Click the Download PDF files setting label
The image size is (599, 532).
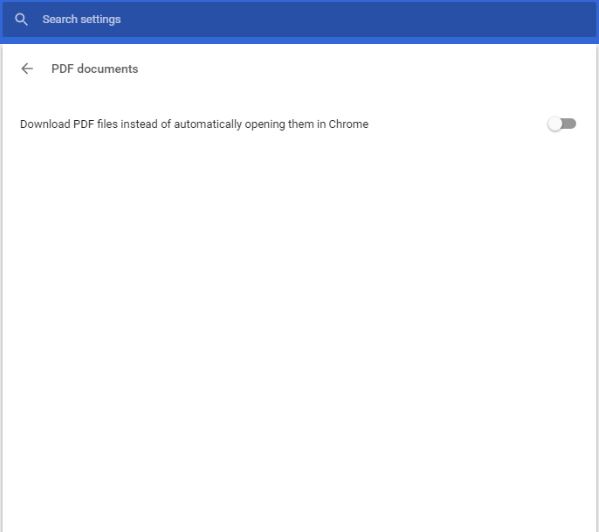point(194,124)
